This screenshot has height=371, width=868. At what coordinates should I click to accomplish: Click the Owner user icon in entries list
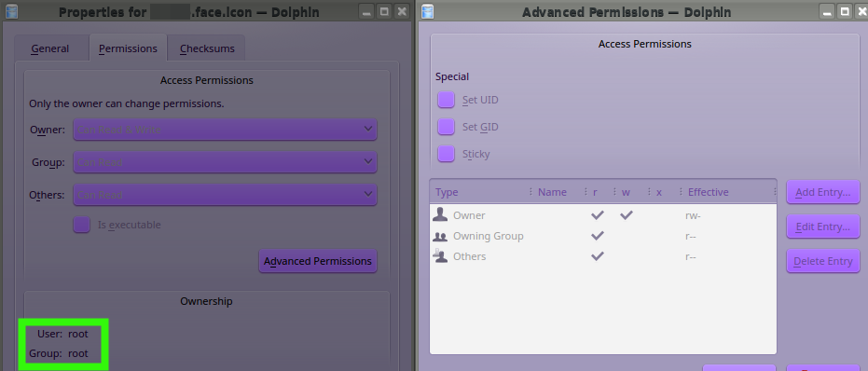[x=440, y=214]
